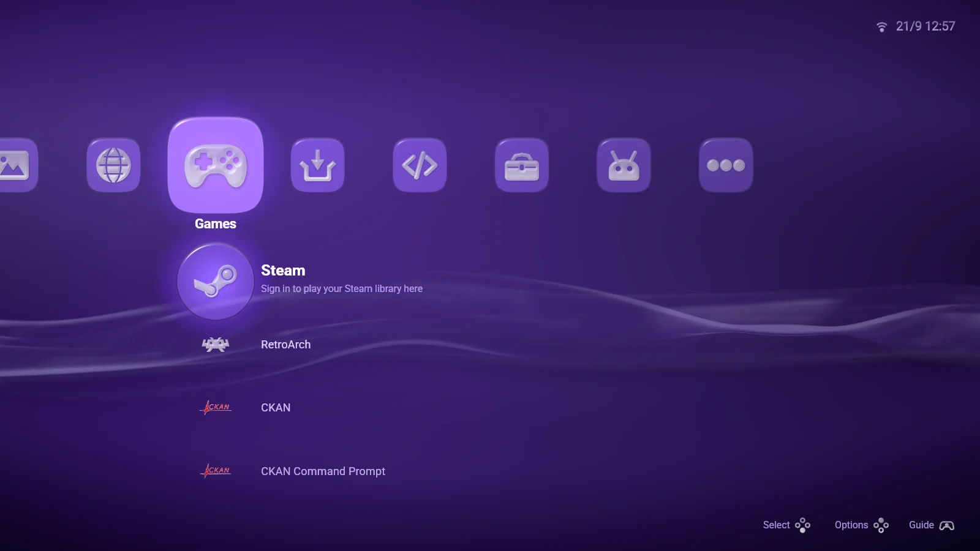
Task: Open the Downloads category icon
Action: point(317,165)
